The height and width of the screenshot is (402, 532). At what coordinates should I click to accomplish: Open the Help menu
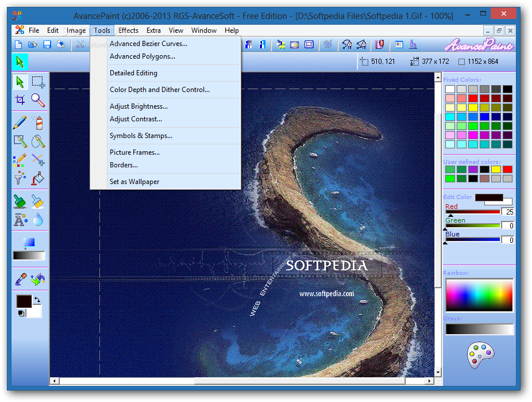(x=232, y=30)
